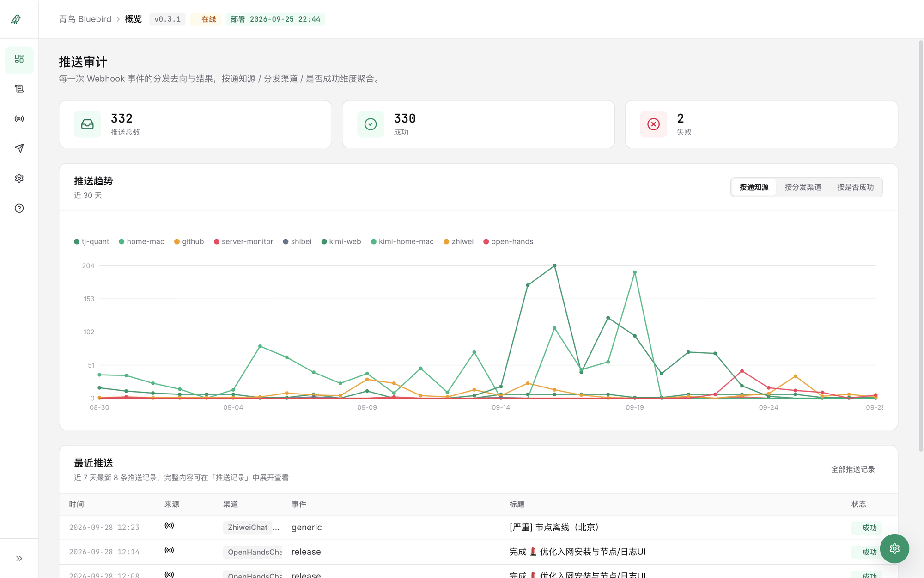Click the tj-quant peak point at 204
Image resolution: width=924 pixels, height=578 pixels.
click(x=554, y=266)
